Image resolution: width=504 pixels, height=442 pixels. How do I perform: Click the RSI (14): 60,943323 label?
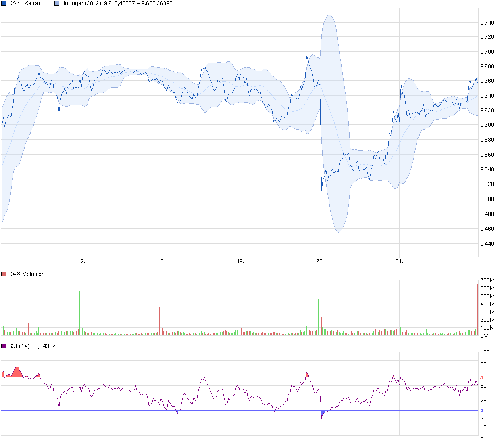pyautogui.click(x=33, y=346)
